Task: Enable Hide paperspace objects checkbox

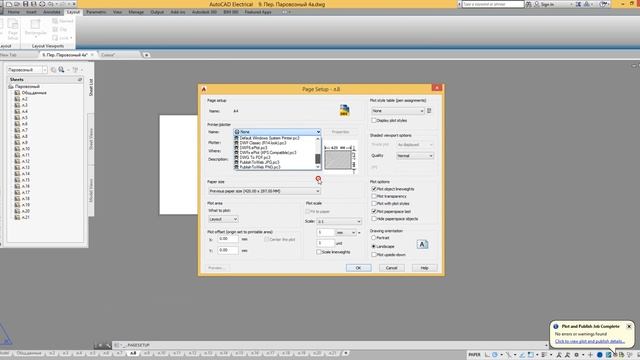Action: 374,219
